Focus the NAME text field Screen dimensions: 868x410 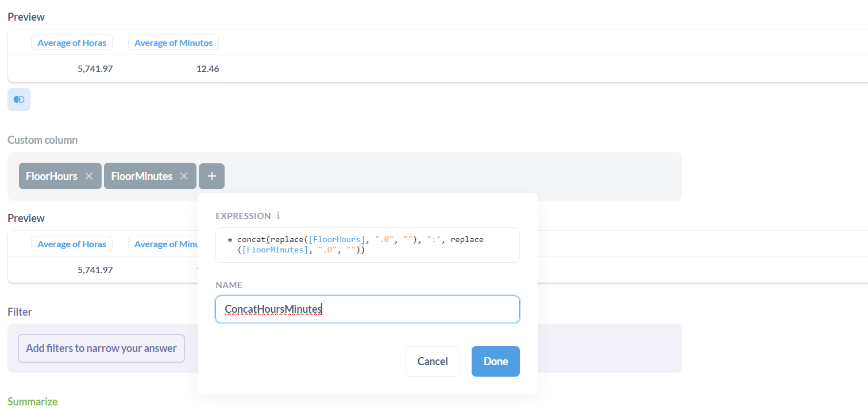[x=367, y=309]
